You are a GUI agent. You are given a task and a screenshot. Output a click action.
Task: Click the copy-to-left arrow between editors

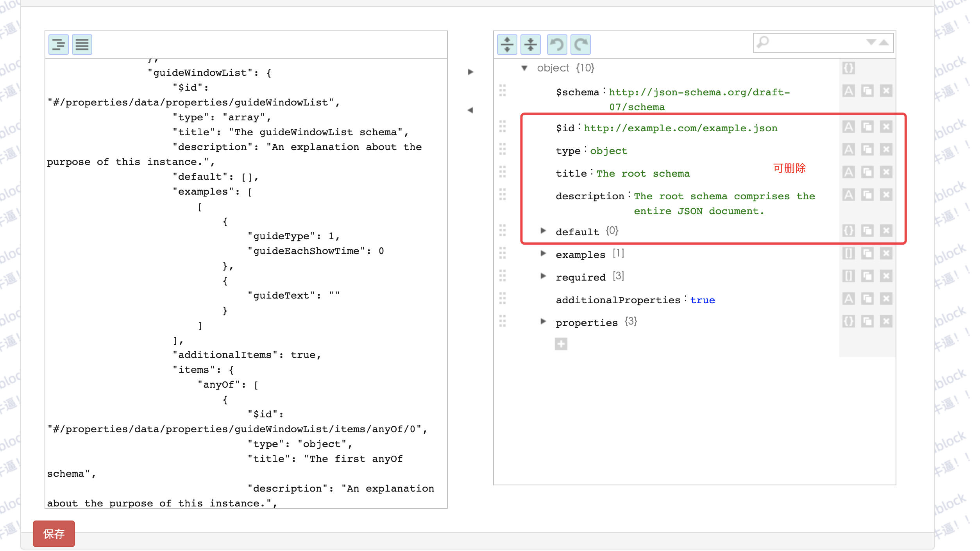(x=470, y=110)
